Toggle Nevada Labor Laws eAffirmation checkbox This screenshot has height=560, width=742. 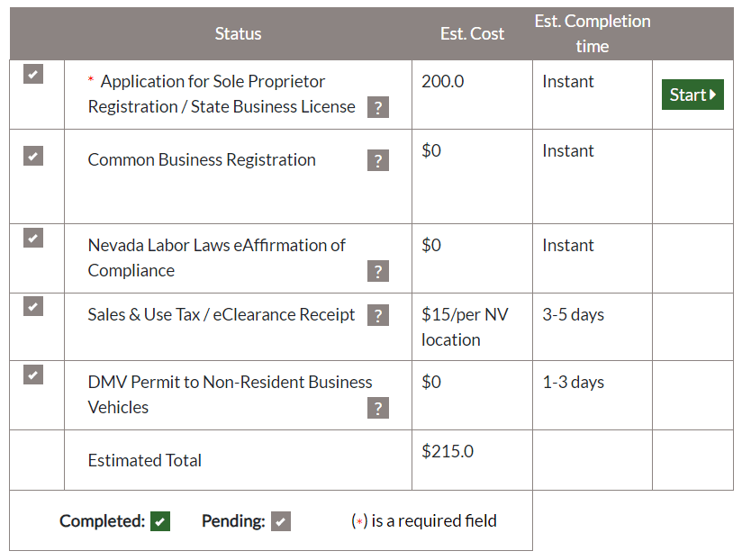(x=33, y=238)
